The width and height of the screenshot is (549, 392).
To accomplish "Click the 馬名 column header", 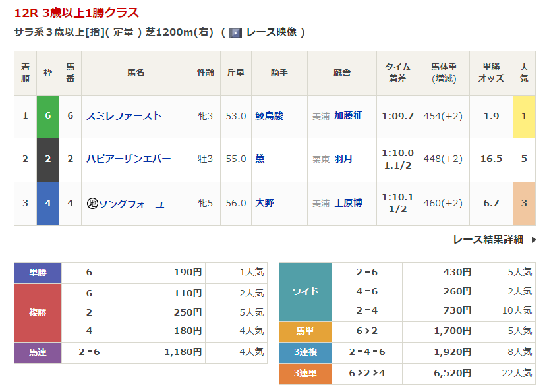I will pos(135,73).
